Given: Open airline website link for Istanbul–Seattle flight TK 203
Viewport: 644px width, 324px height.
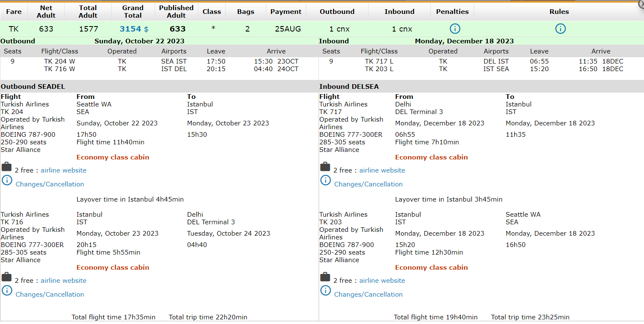Looking at the screenshot, I should click(x=382, y=281).
